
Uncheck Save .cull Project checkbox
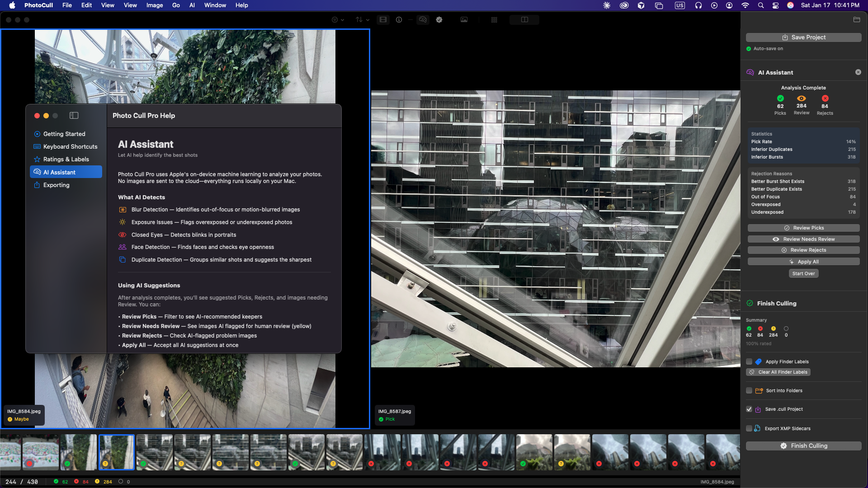749,409
